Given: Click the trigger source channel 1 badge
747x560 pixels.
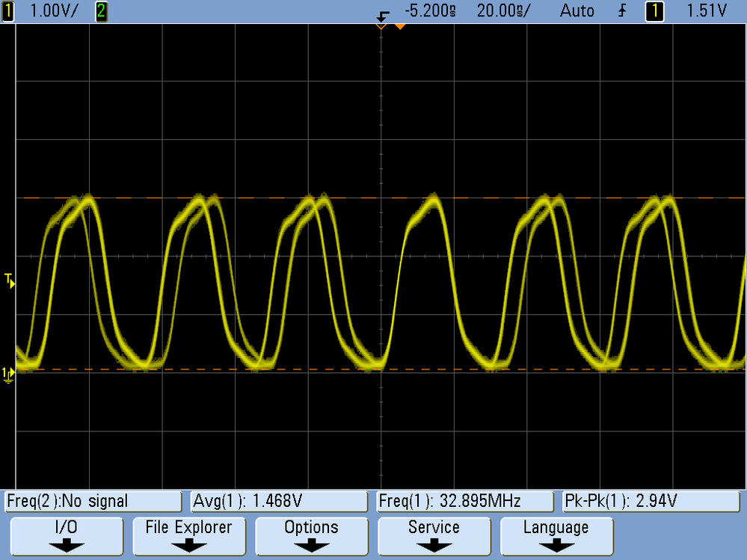Looking at the screenshot, I should point(654,11).
